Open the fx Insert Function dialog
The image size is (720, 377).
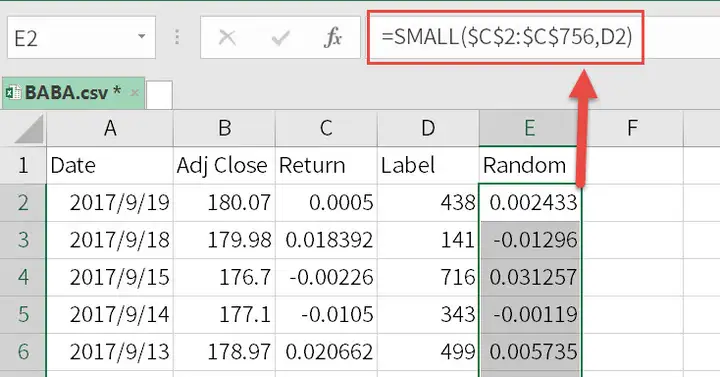click(333, 38)
